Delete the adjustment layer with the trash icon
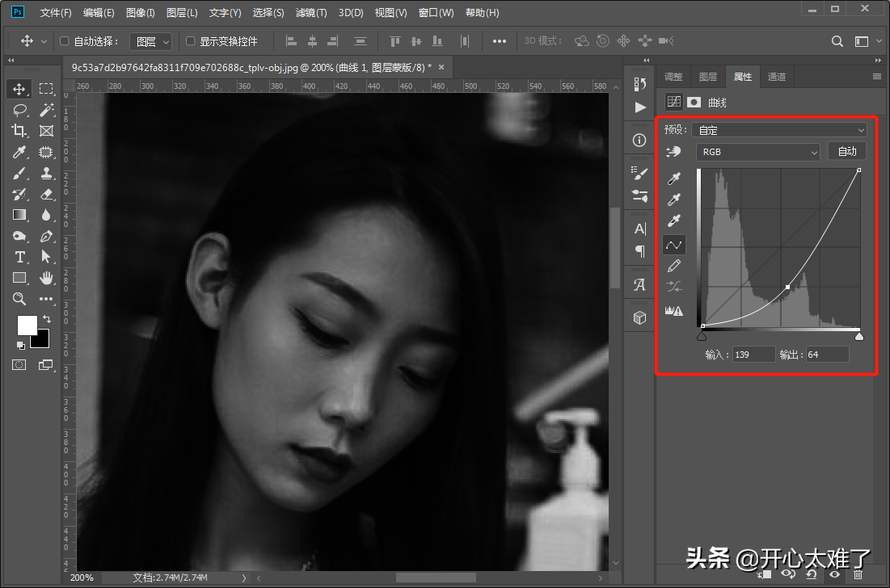Viewport: 890px width, 588px height. tap(858, 574)
